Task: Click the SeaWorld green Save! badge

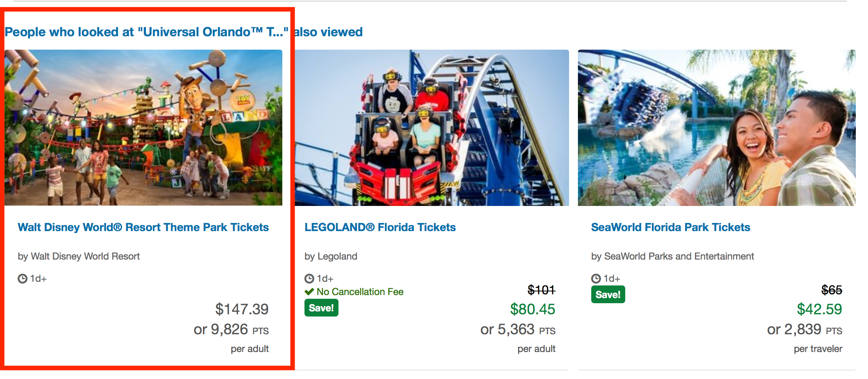Action: [608, 294]
